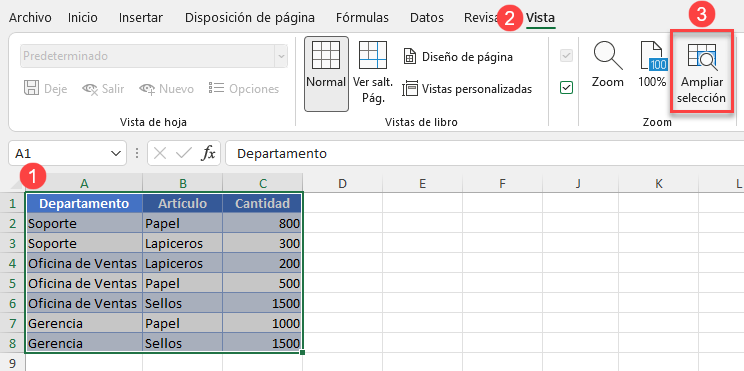Click the Opciones button in Vista de hoja

tap(244, 89)
